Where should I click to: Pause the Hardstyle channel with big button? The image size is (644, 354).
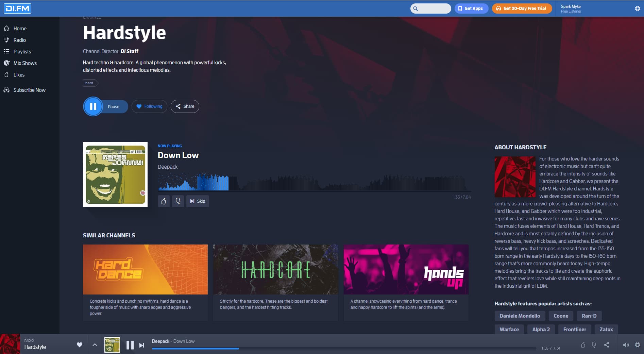[x=93, y=106]
